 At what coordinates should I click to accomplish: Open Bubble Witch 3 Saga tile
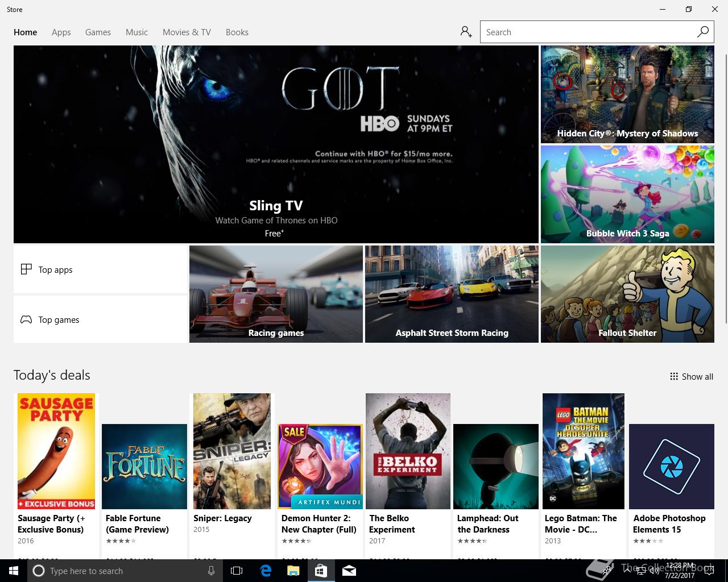(627, 194)
